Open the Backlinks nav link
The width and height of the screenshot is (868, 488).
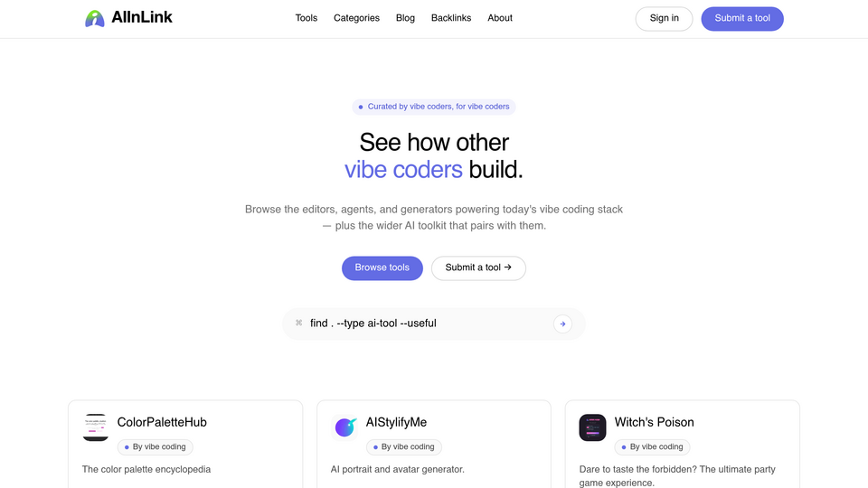point(451,18)
